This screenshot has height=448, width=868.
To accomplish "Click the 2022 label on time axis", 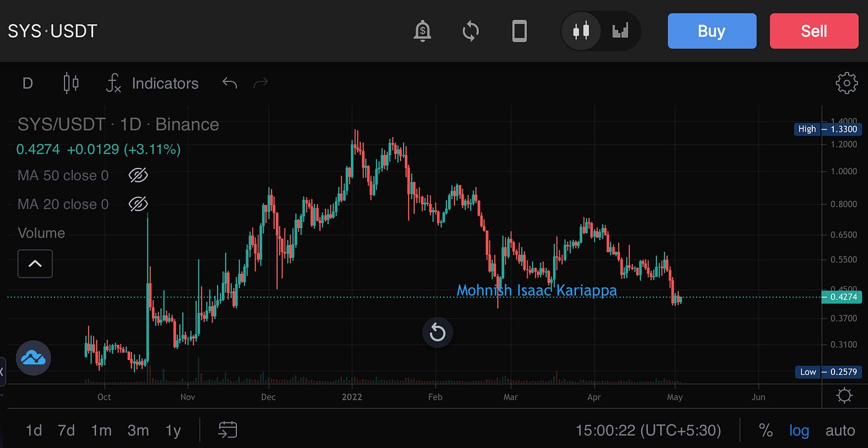I will pyautogui.click(x=352, y=397).
